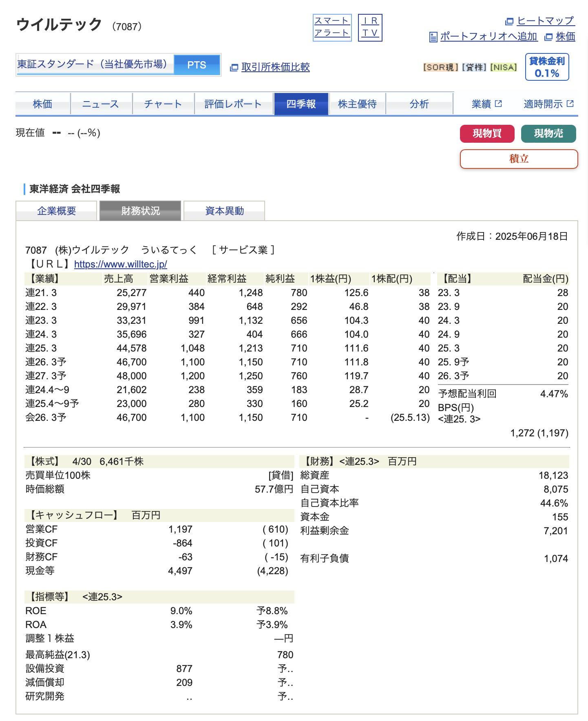Click the NISA badge
This screenshot has height=721, width=588.
tap(503, 67)
